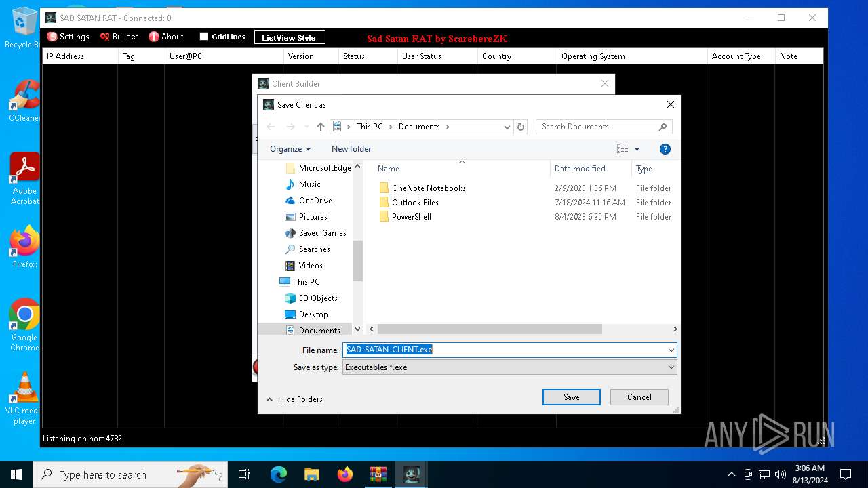Close the Client Builder window

pos(605,83)
